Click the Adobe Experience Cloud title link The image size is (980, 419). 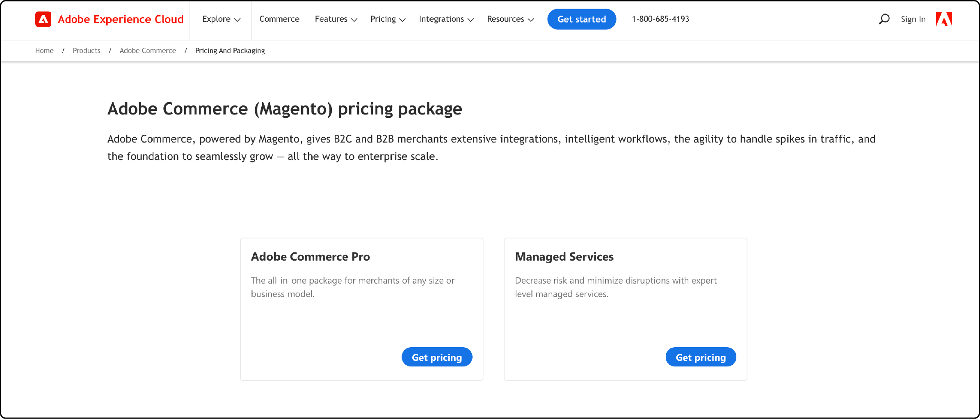(x=121, y=19)
